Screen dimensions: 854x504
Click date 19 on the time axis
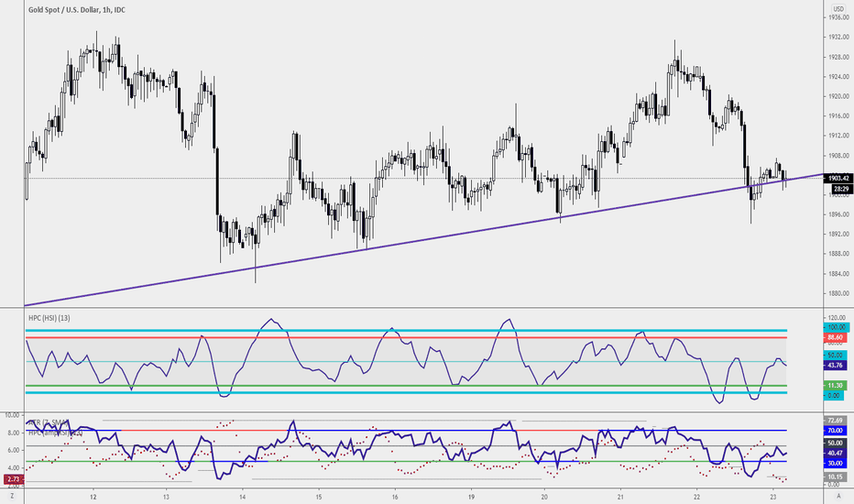pyautogui.click(x=471, y=497)
